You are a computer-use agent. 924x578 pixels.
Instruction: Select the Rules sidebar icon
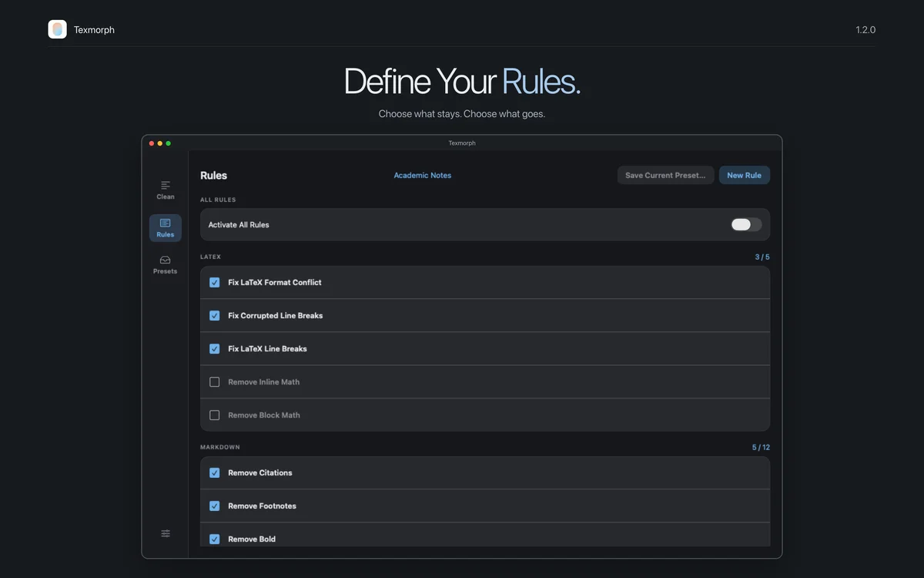pos(166,227)
